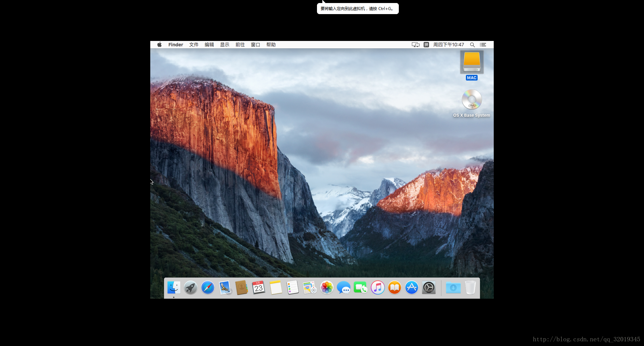Click the clock showing 周四下午10:47

[449, 45]
